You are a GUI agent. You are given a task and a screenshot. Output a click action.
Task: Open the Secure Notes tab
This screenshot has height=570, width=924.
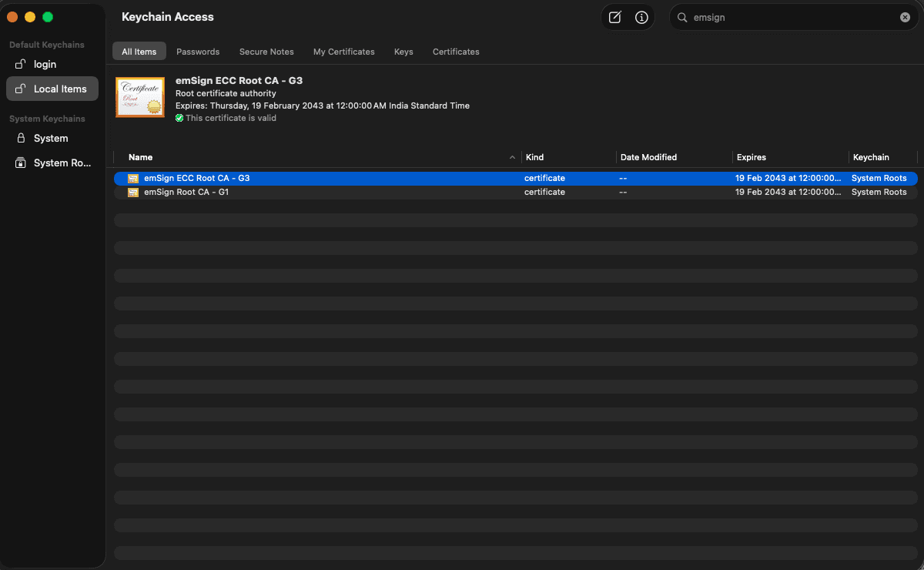pos(266,52)
